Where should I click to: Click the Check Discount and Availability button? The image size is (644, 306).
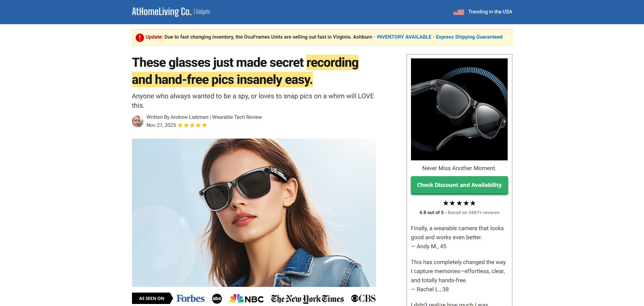459,185
